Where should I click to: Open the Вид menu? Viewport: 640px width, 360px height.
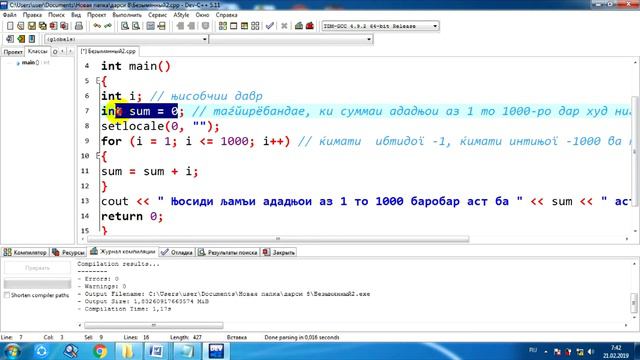click(76, 15)
